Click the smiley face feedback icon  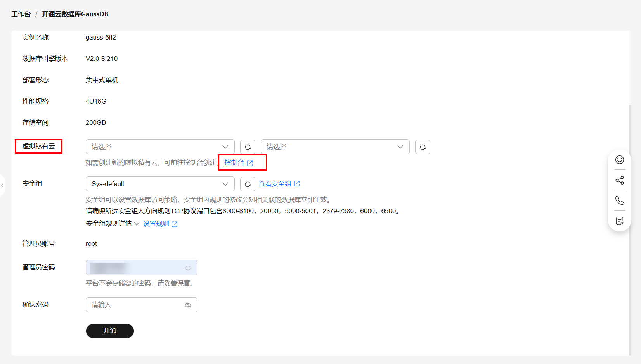[620, 160]
